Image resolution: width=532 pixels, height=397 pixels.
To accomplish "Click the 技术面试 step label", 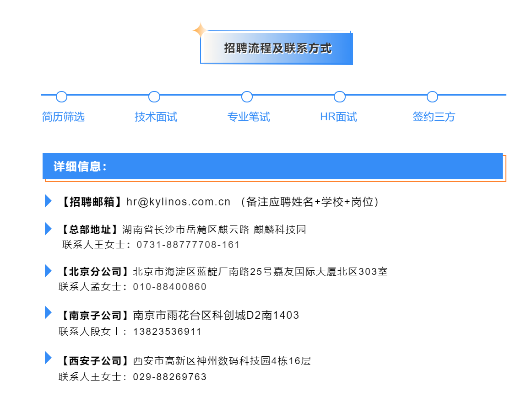I will tap(156, 117).
